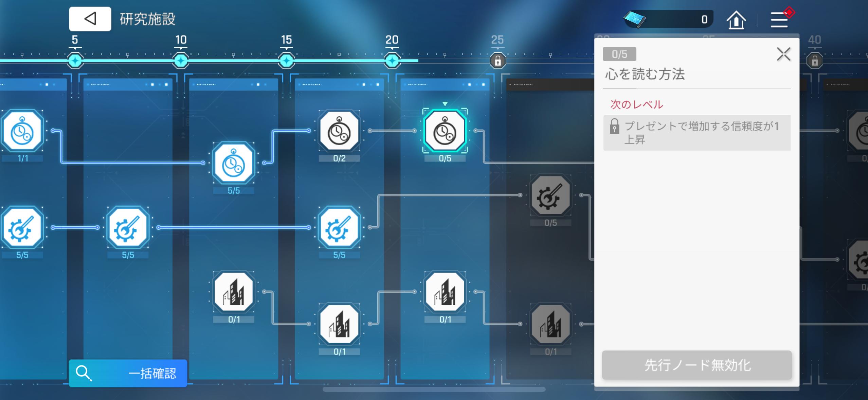Screen dimensions: 868x400
Task: Select the leftmost building node 0/1
Action: [x=234, y=292]
